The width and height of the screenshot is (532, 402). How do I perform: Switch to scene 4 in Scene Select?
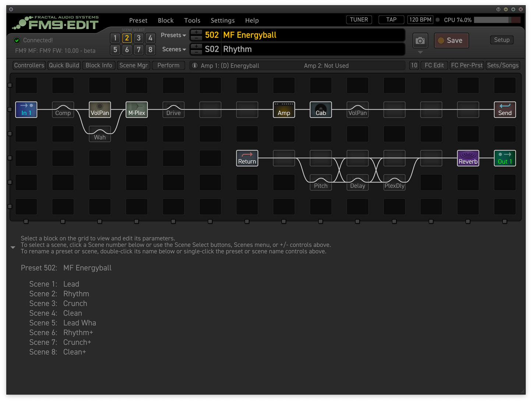[150, 38]
